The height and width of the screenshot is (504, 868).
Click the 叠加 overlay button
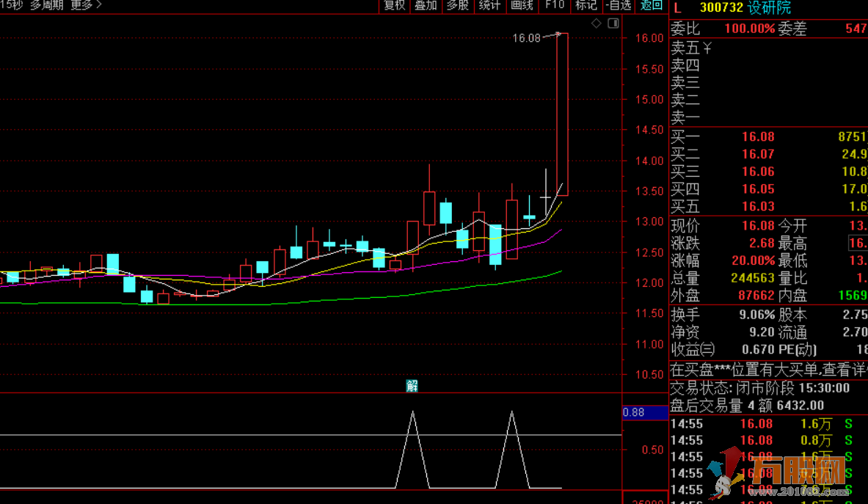[426, 6]
